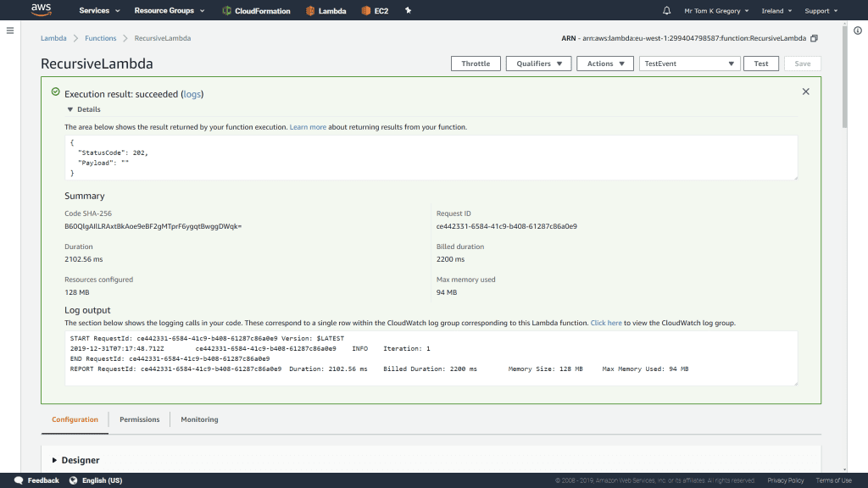Screen dimensions: 868x488
Task: Open the Actions dropdown
Action: [x=604, y=64]
